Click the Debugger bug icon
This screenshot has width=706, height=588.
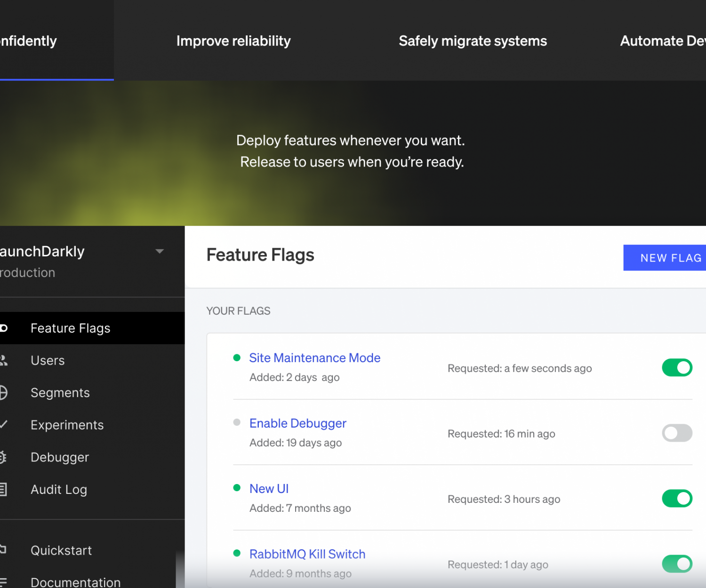[x=3, y=457]
